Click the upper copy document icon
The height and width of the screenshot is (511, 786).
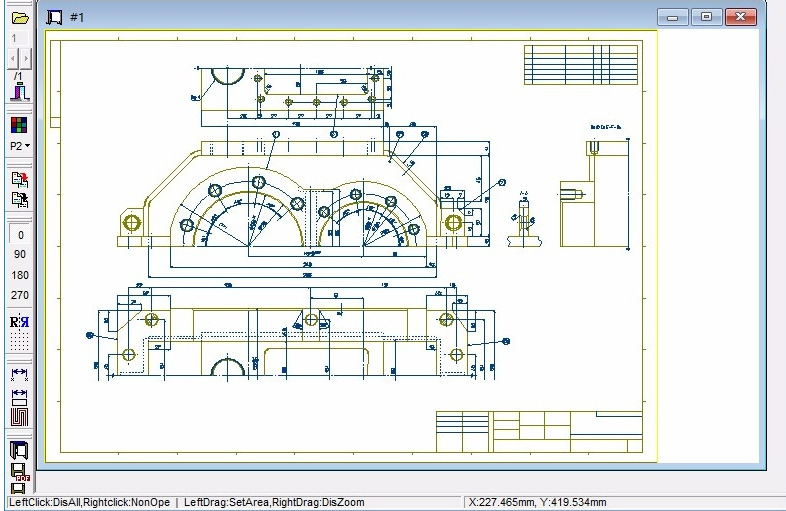pos(19,180)
